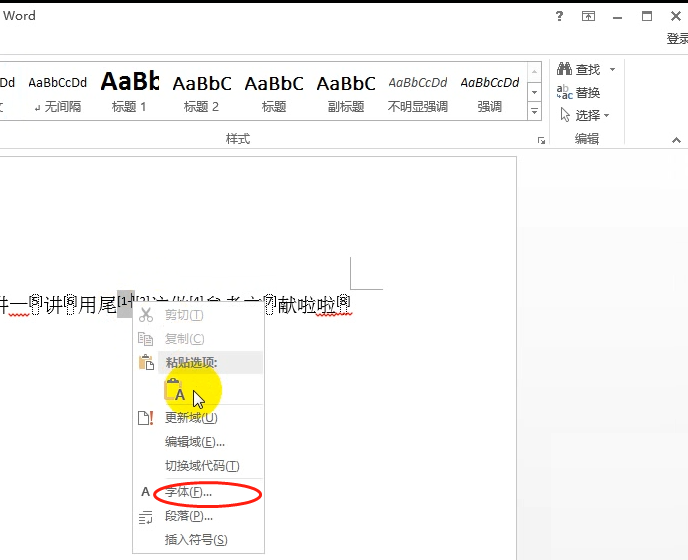Open 插入符号(S) from context menu

(196, 540)
